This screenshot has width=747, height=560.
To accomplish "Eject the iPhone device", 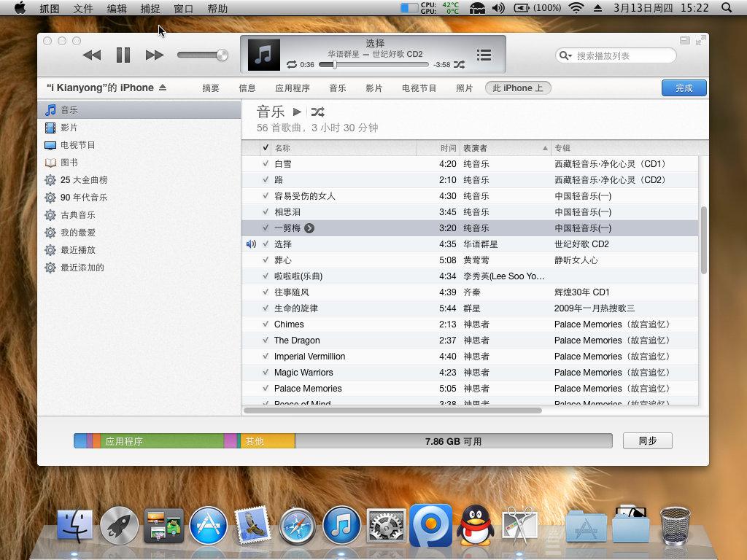I will coord(163,87).
